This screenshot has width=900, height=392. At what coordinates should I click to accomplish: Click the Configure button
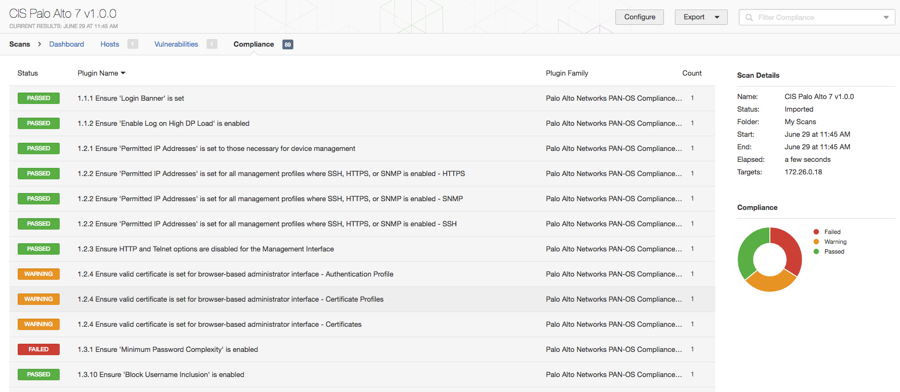point(639,17)
